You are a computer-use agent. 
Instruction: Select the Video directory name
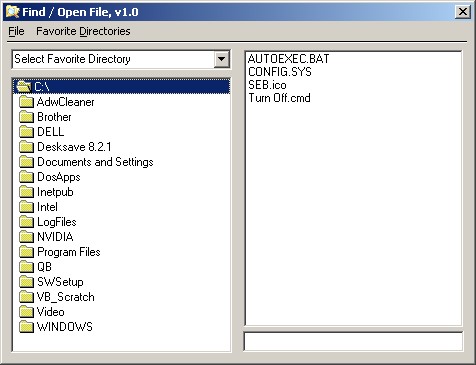pos(51,312)
